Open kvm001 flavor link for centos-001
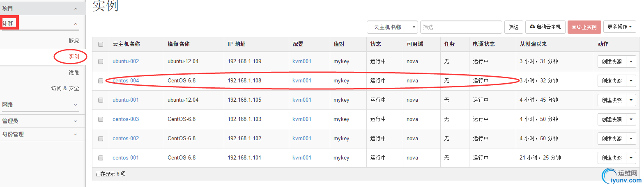This screenshot has width=644, height=187. tap(302, 158)
